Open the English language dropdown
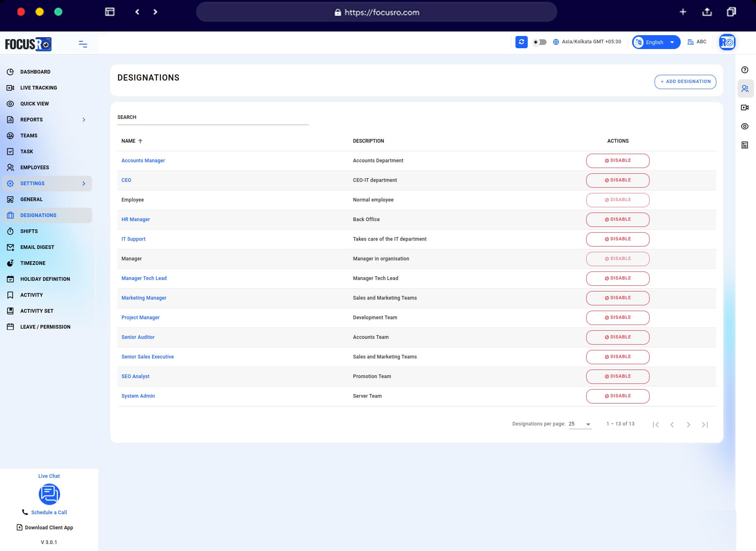756x551 pixels. [x=655, y=42]
